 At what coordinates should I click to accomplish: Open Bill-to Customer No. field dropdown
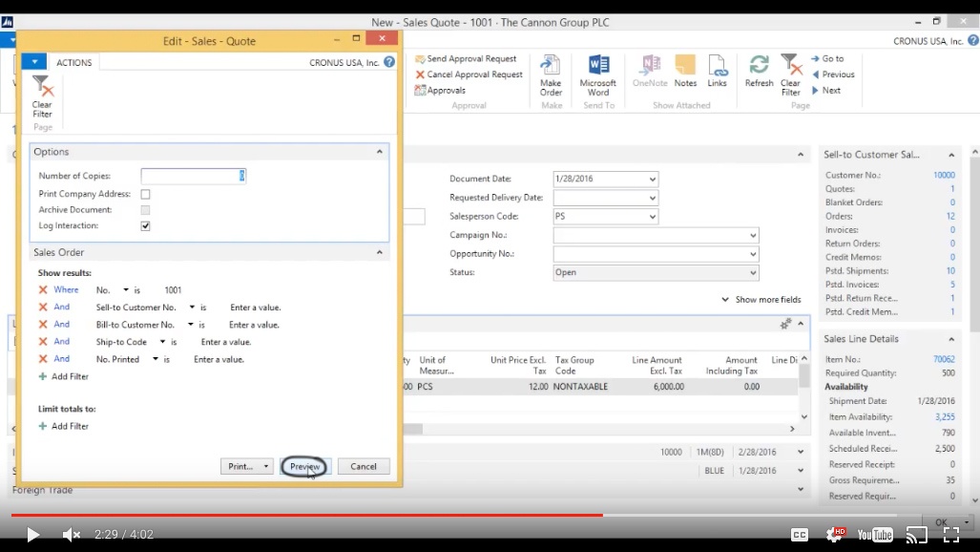coord(191,324)
